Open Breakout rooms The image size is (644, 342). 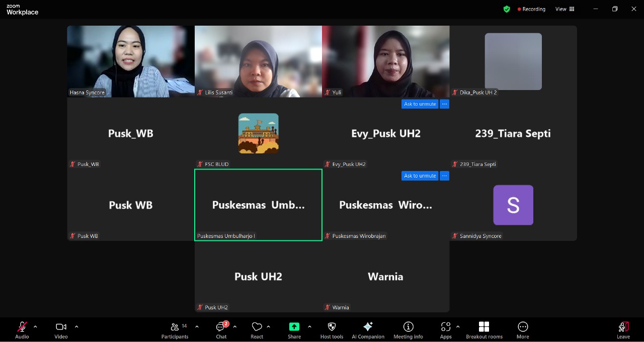[484, 329]
